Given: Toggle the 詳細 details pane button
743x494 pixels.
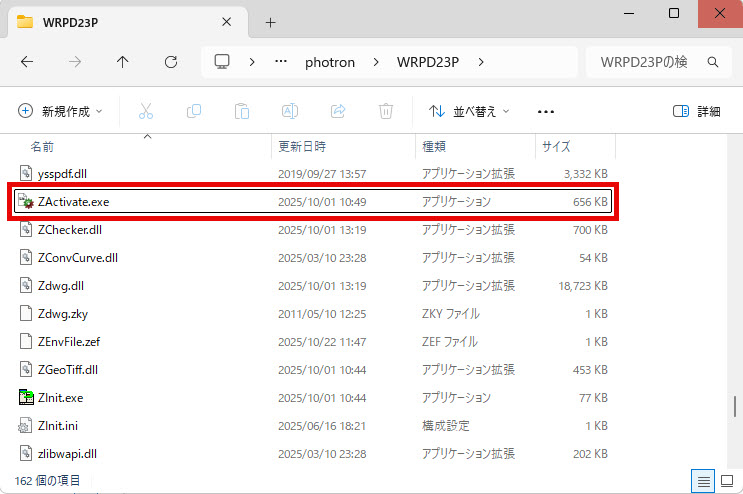Looking at the screenshot, I should pos(697,111).
